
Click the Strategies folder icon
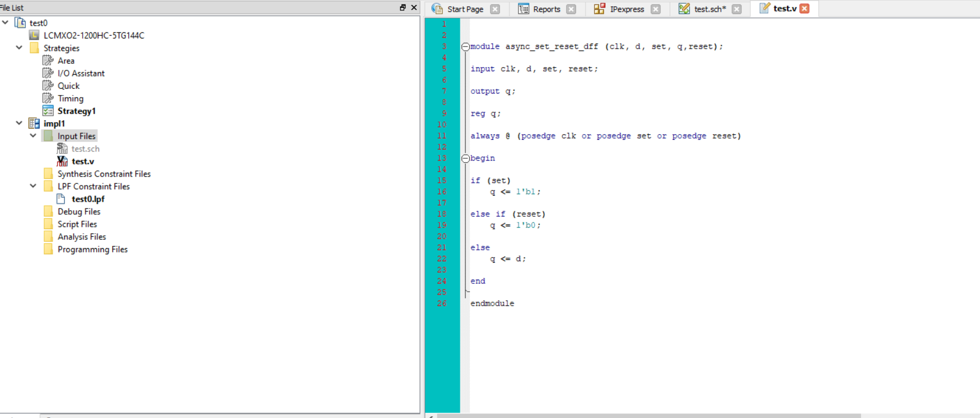coord(34,48)
